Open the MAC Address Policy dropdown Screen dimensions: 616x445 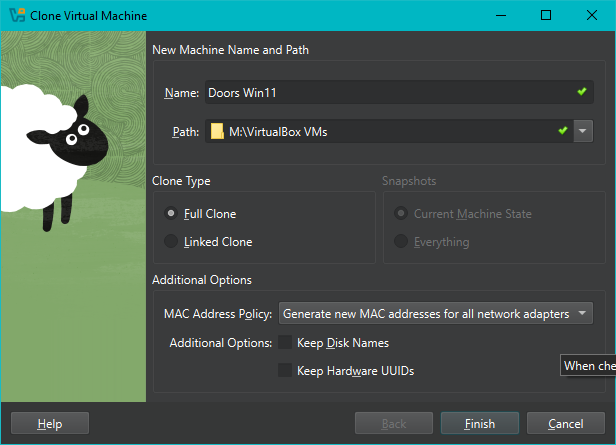(x=435, y=314)
